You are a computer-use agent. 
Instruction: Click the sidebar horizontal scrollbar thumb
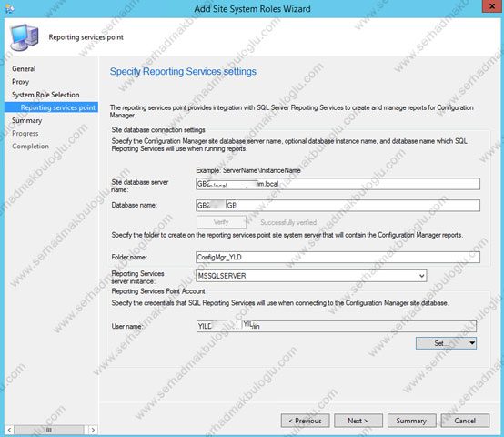tap(49, 430)
